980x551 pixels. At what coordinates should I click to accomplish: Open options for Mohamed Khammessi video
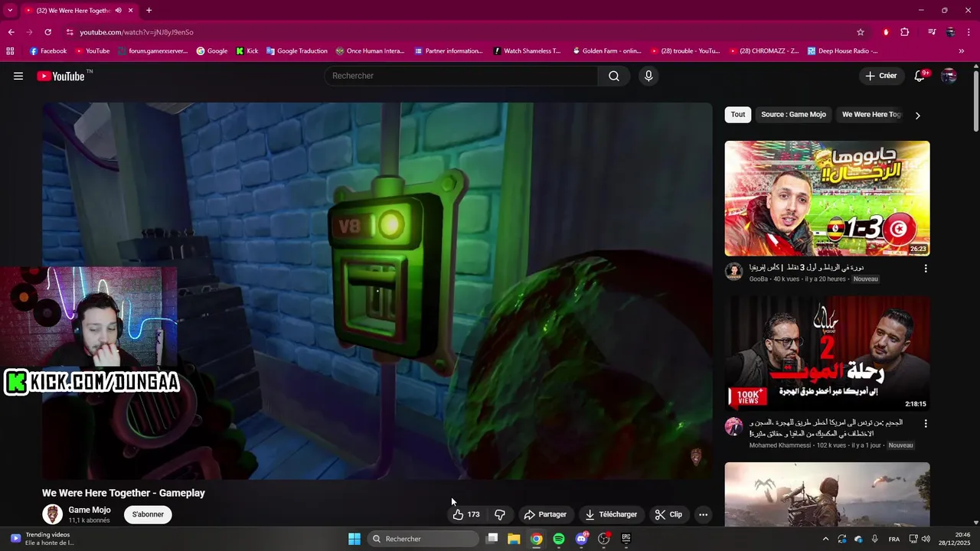coord(926,423)
